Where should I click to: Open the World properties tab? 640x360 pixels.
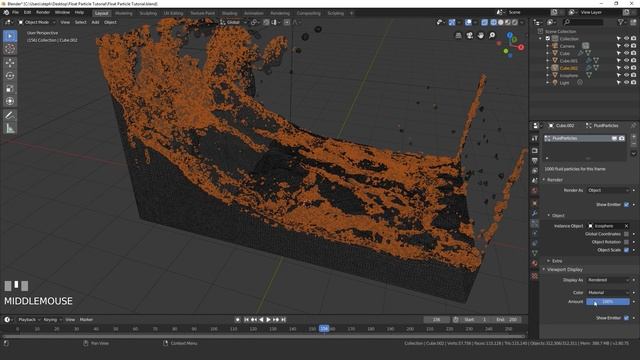click(535, 191)
